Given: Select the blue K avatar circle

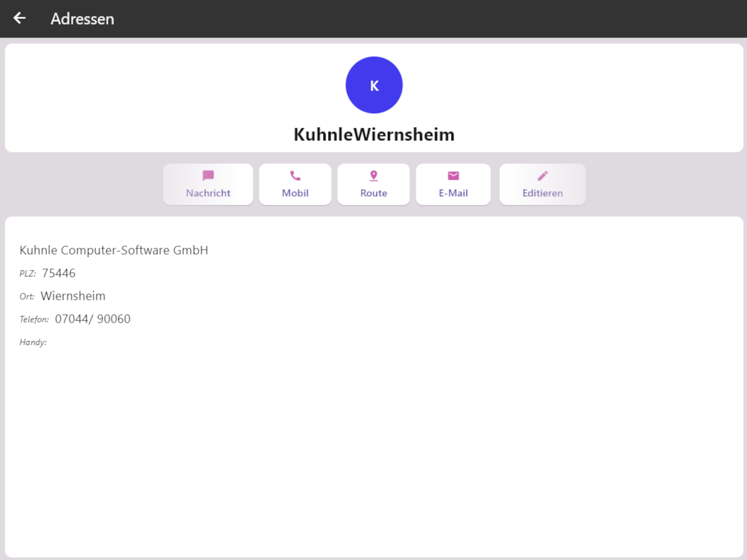Looking at the screenshot, I should click(x=374, y=85).
